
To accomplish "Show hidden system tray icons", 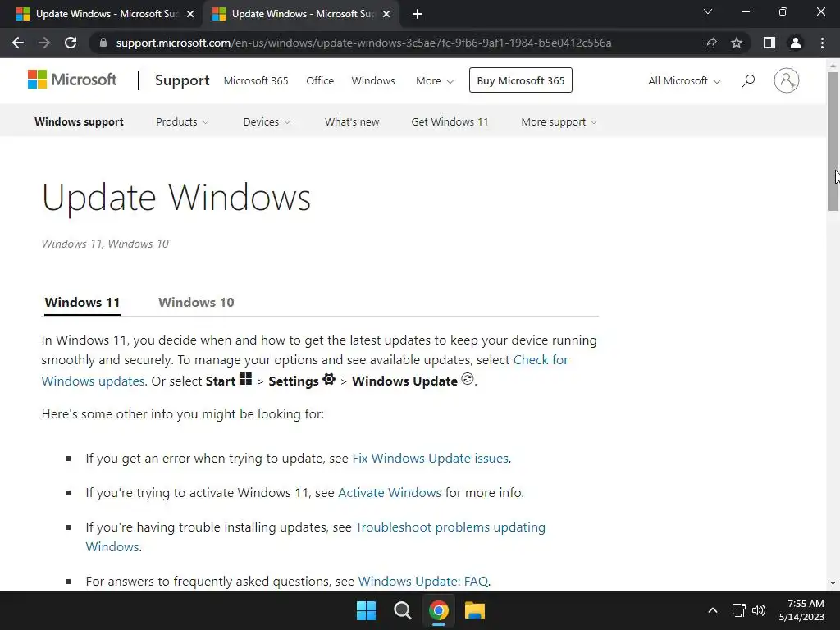I will pos(713,610).
